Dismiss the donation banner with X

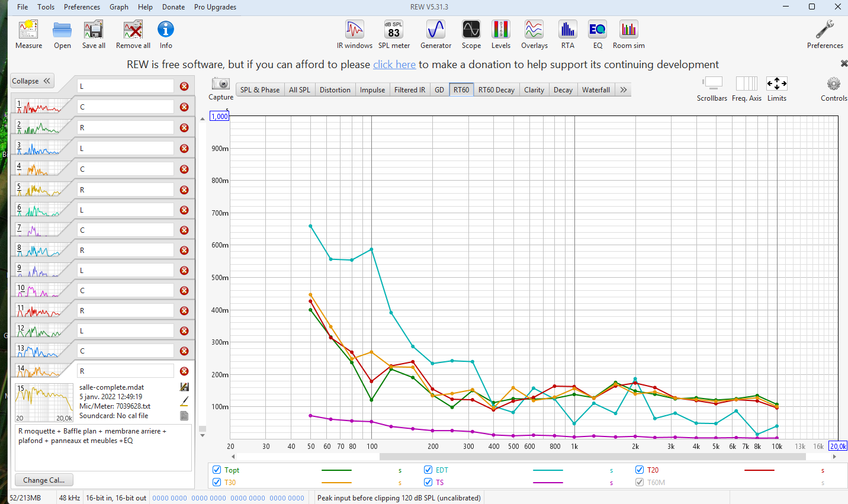(844, 63)
